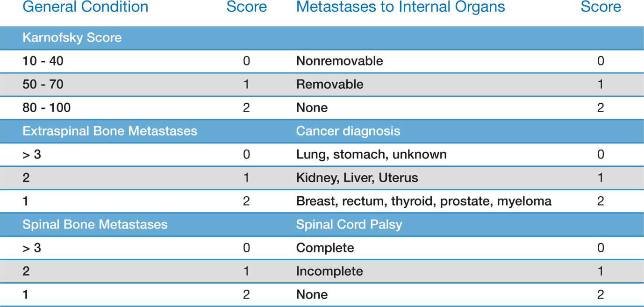Click the General Condition column heading
Viewport: 644px width, 307px height.
[85, 7]
